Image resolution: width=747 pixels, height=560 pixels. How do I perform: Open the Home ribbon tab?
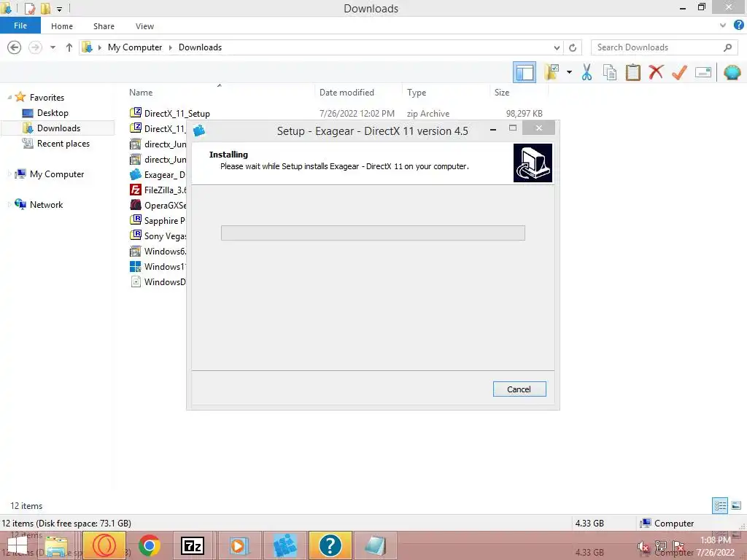(x=62, y=26)
